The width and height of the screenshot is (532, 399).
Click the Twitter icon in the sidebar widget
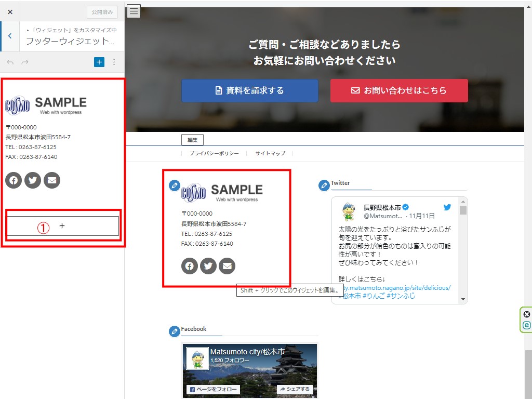[x=33, y=180]
